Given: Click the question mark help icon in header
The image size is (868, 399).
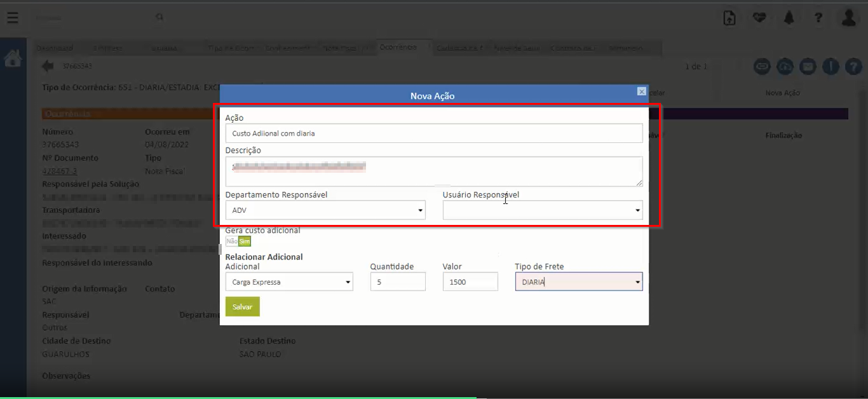Looking at the screenshot, I should [819, 18].
